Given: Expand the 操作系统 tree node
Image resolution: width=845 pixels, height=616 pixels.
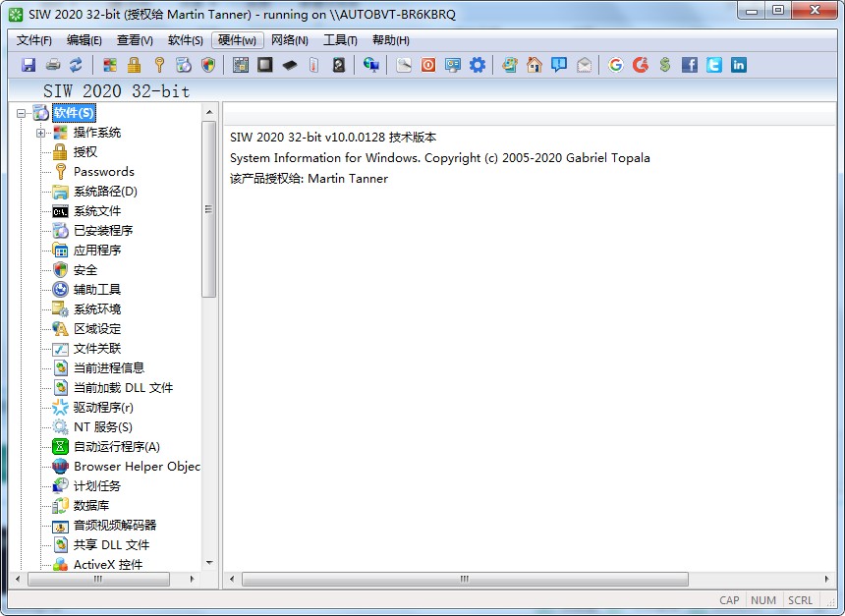Looking at the screenshot, I should point(41,133).
